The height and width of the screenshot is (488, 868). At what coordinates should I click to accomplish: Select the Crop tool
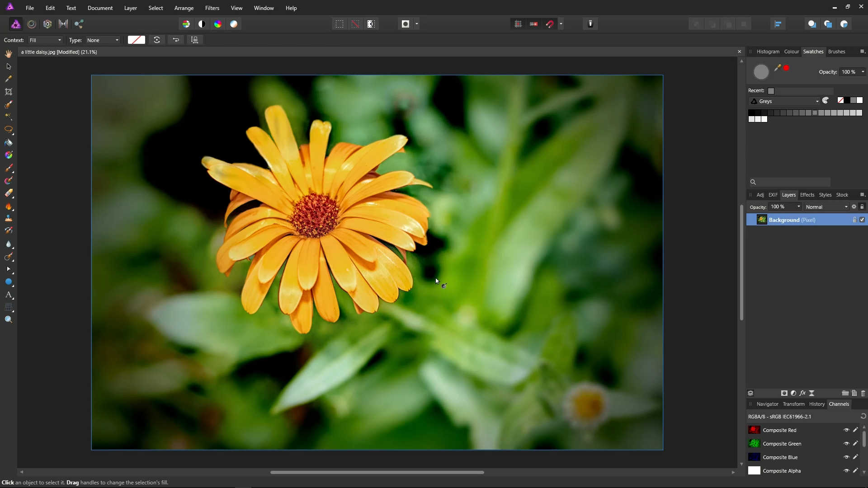click(9, 92)
